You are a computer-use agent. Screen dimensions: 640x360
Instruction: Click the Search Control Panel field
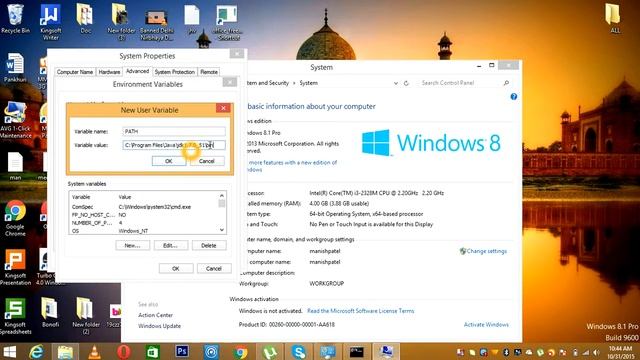pyautogui.click(x=460, y=83)
